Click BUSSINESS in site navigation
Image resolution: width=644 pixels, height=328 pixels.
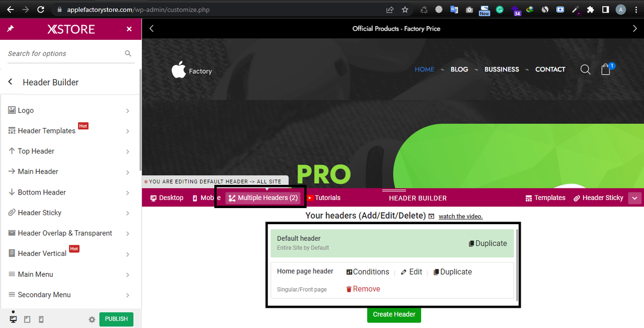[502, 70]
